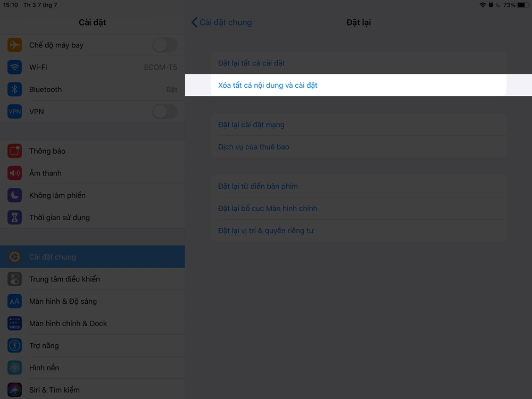Tap the Wi-Fi icon in sidebar
Screen dimensions: 532x399
pos(14,67)
